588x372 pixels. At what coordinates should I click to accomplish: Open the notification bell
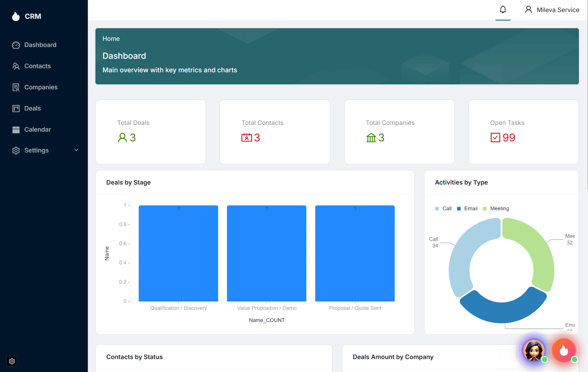pyautogui.click(x=503, y=9)
